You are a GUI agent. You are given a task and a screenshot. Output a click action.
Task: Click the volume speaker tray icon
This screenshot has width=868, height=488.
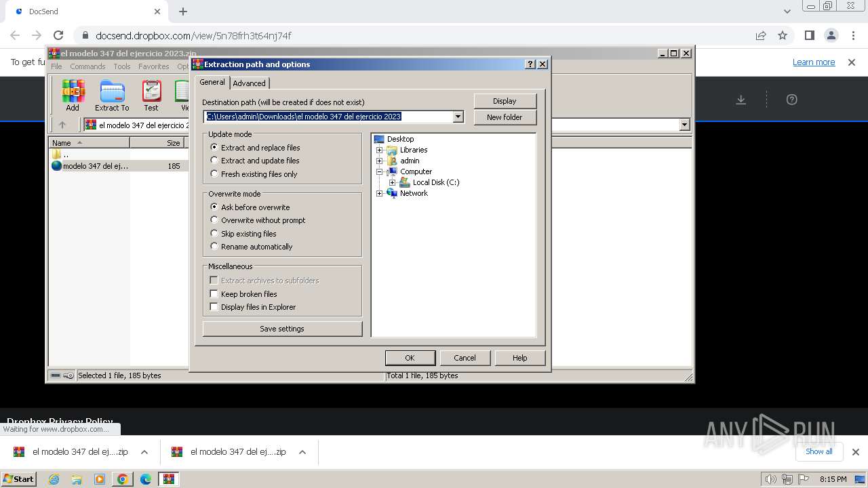pyautogui.click(x=770, y=479)
